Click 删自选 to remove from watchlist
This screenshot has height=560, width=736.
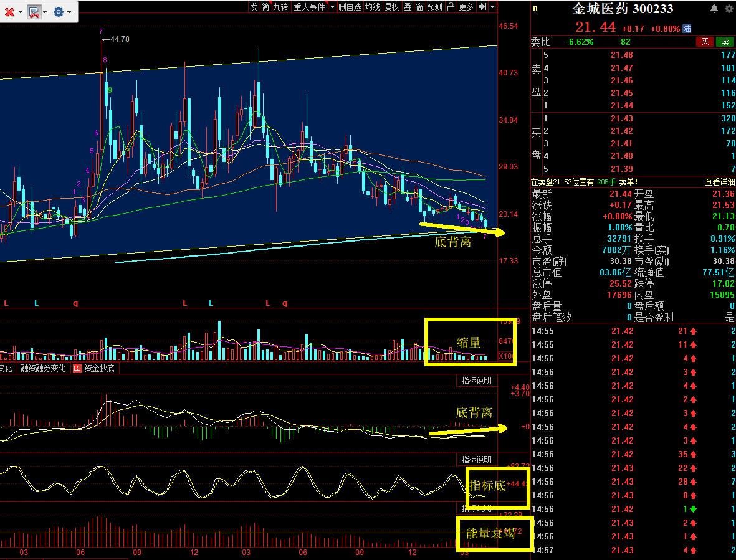pos(350,7)
